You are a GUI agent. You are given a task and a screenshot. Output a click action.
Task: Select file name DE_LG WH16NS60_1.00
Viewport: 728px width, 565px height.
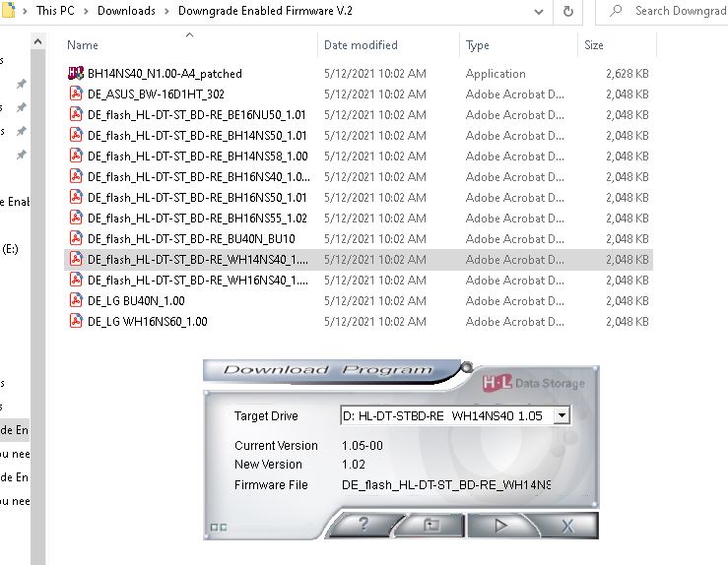tap(147, 321)
